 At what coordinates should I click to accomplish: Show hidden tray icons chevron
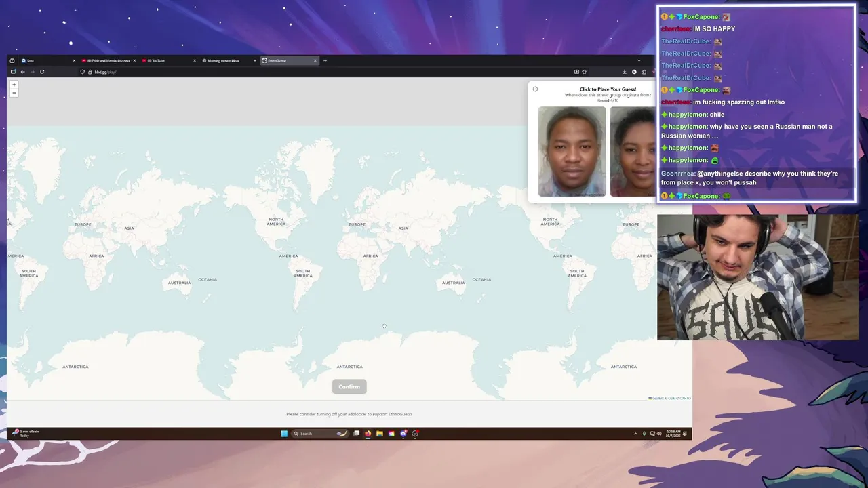(635, 434)
